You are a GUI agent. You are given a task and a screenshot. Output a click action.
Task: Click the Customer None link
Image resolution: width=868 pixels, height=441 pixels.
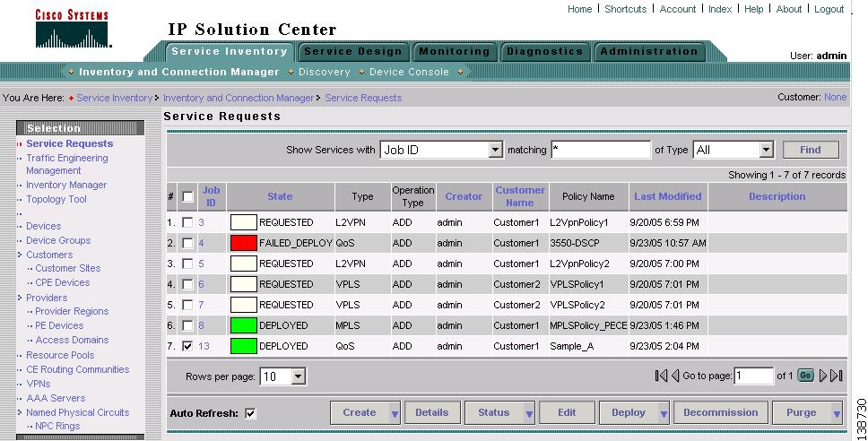(836, 97)
